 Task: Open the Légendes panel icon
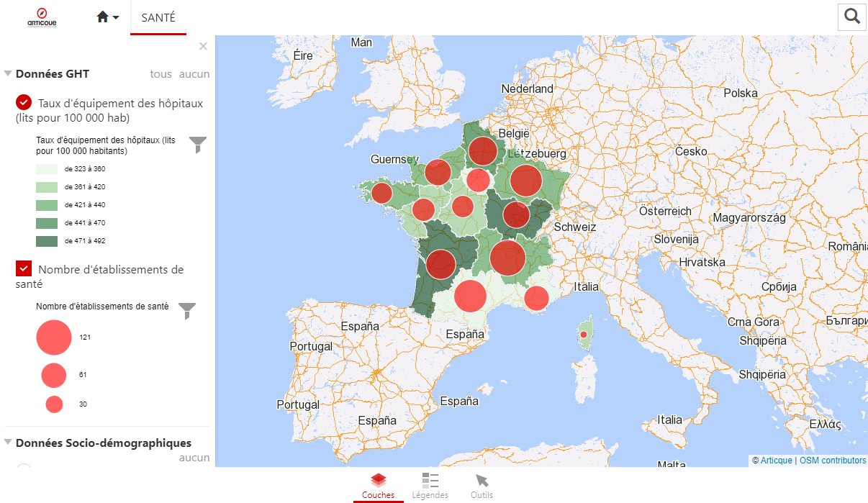[430, 486]
